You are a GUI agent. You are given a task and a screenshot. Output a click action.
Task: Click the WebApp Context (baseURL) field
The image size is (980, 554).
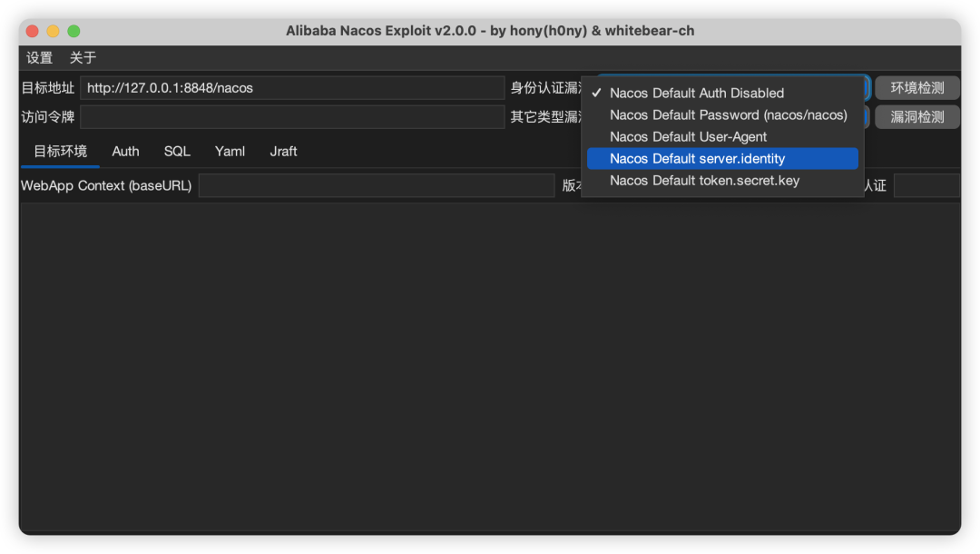377,185
